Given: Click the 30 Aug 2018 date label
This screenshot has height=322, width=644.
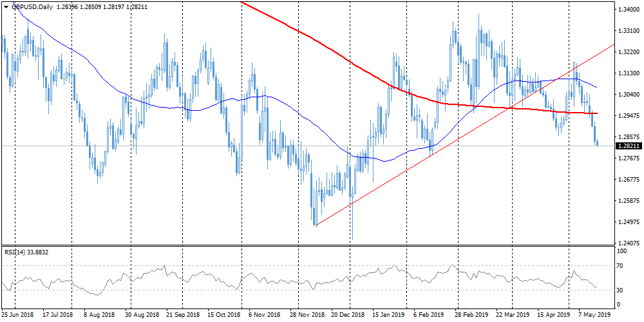Looking at the screenshot, I should tap(144, 314).
